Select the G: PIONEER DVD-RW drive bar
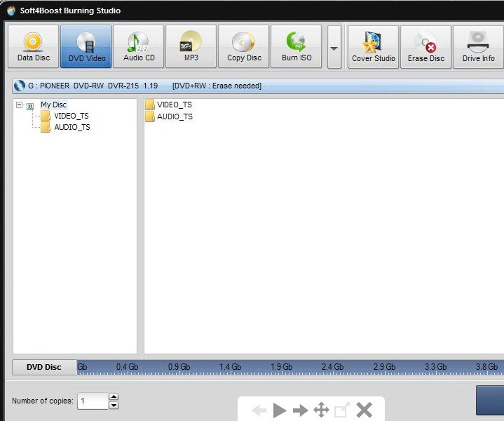Screen dimensions: 504x421 point(258,86)
